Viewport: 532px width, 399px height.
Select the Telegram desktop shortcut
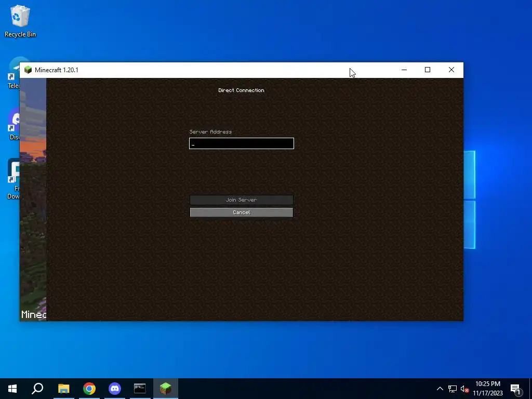click(x=14, y=73)
